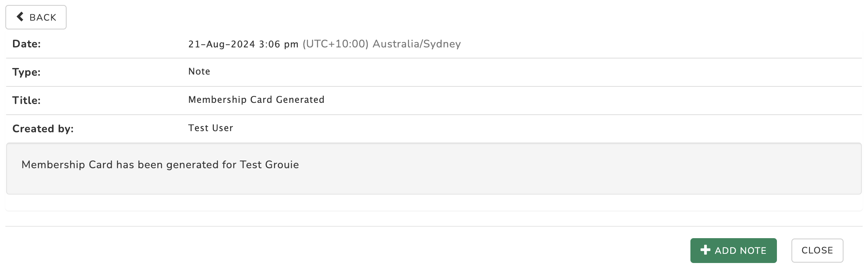Select the Created by label
Image resolution: width=868 pixels, height=276 pixels.
[x=43, y=128]
